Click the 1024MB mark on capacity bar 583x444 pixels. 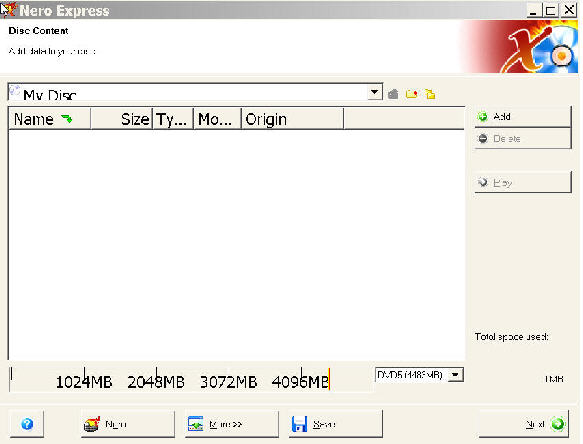point(84,382)
